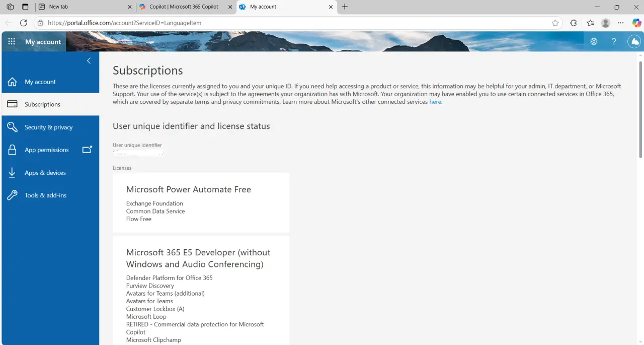
Task: Open Tools & add-ins section
Action: coord(50,195)
